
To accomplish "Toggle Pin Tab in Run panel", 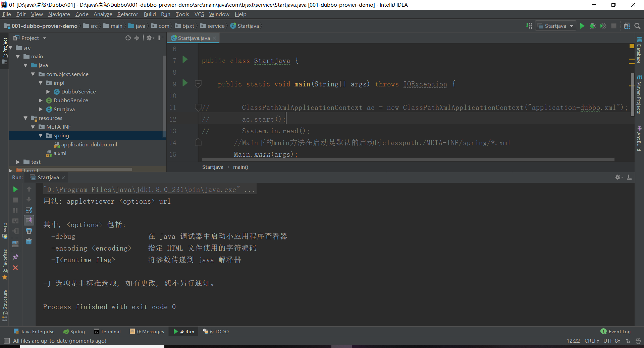I will (15, 257).
